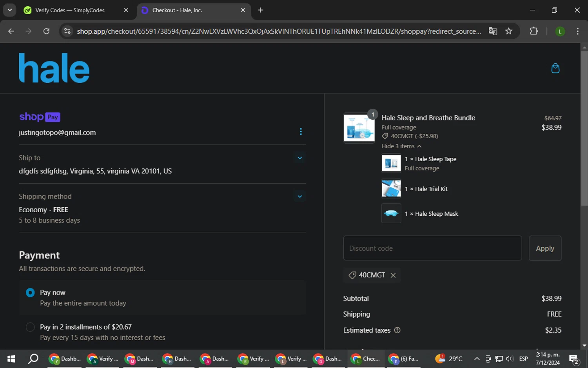
Task: Go forward in browser history
Action: click(x=29, y=31)
